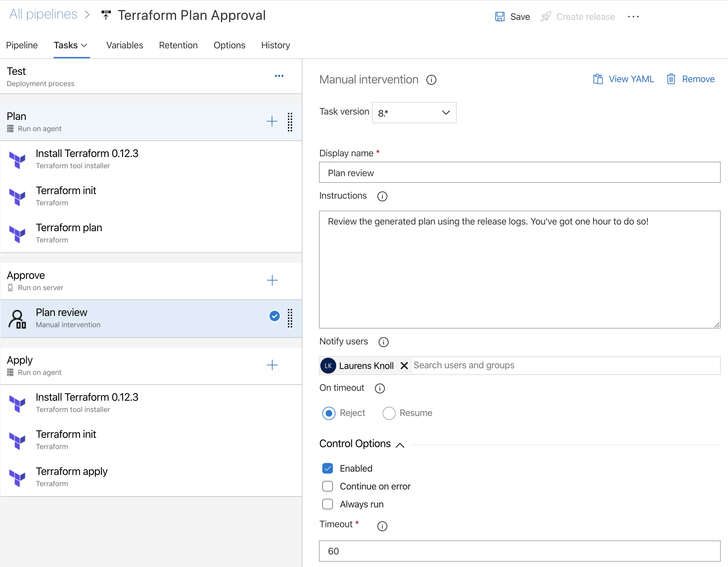728x567 pixels.
Task: Uncheck the Enabled checkbox
Action: pyautogui.click(x=327, y=468)
